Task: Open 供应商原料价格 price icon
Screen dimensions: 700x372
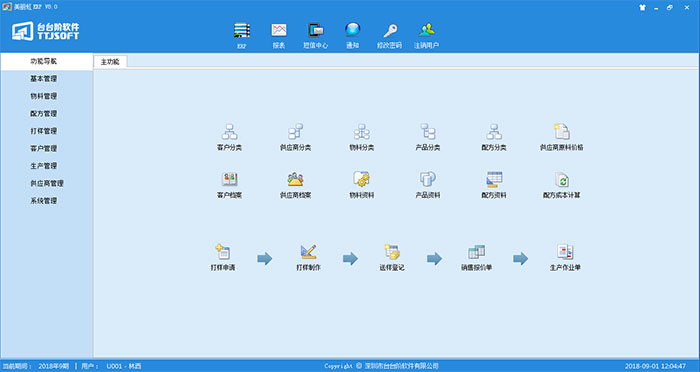Action: 562,132
